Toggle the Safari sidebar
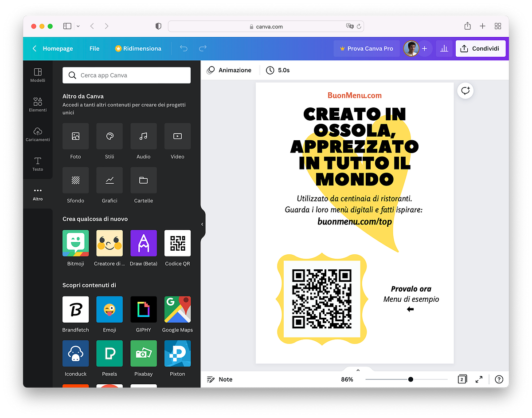The width and height of the screenshot is (532, 418). click(x=67, y=26)
